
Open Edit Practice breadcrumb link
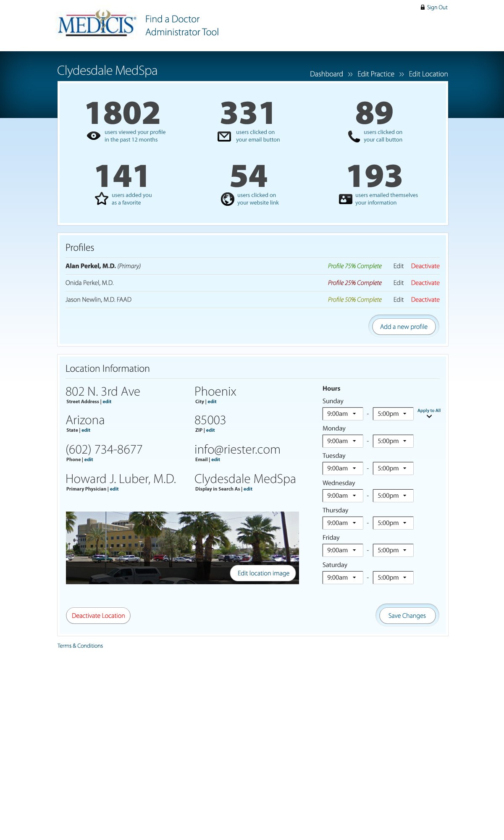click(375, 74)
